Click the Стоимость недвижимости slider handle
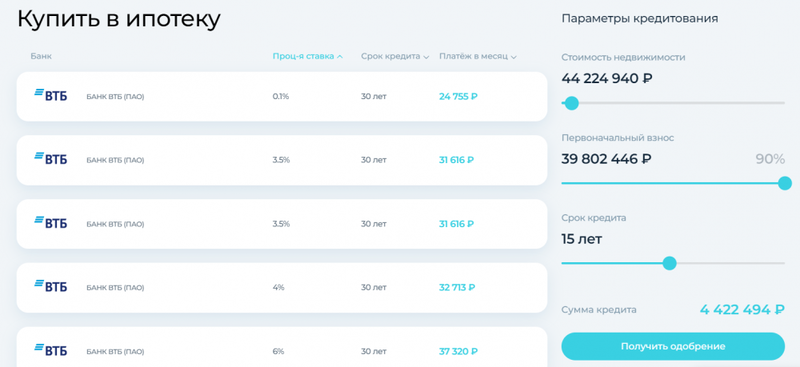 click(x=571, y=103)
